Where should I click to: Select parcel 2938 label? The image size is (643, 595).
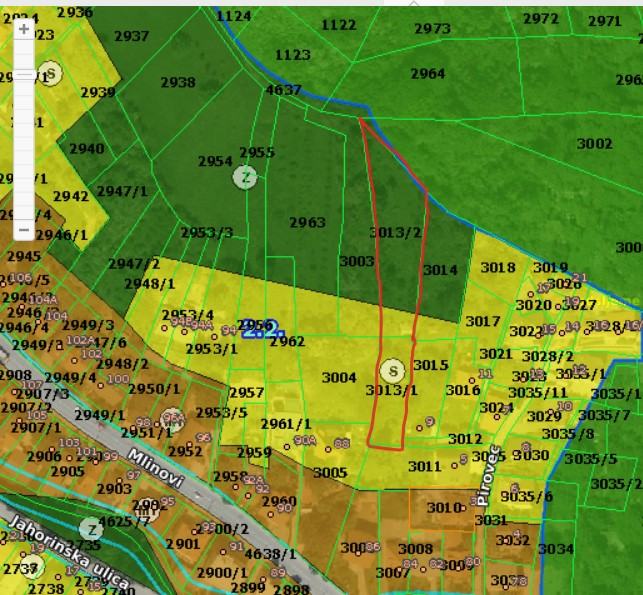(x=178, y=82)
